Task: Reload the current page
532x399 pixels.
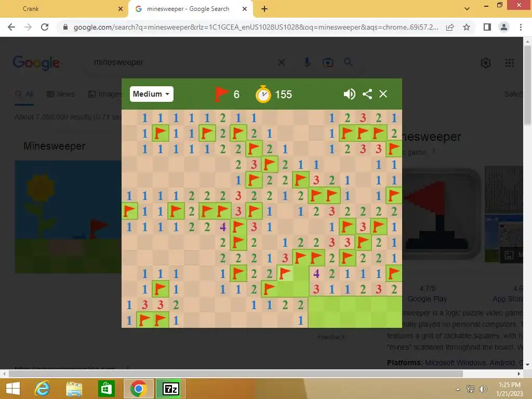Action: pyautogui.click(x=45, y=27)
